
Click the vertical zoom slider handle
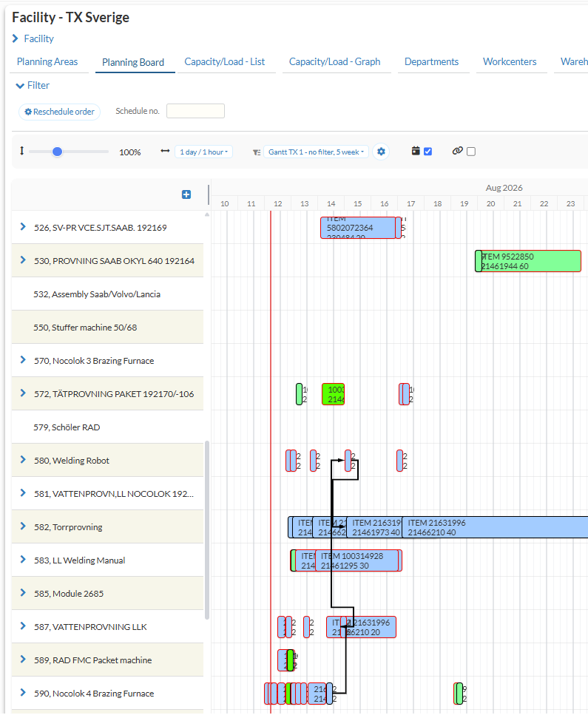(x=57, y=152)
